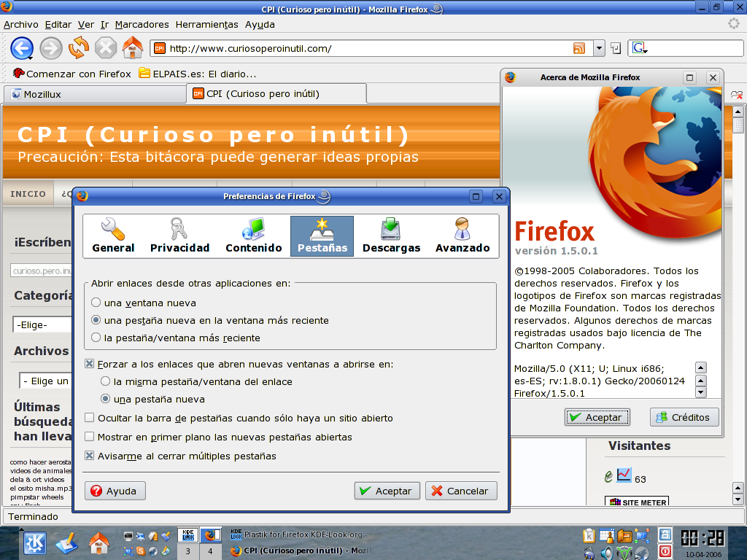Click the Créditos button in About dialog
The width and height of the screenshot is (747, 560).
click(684, 417)
